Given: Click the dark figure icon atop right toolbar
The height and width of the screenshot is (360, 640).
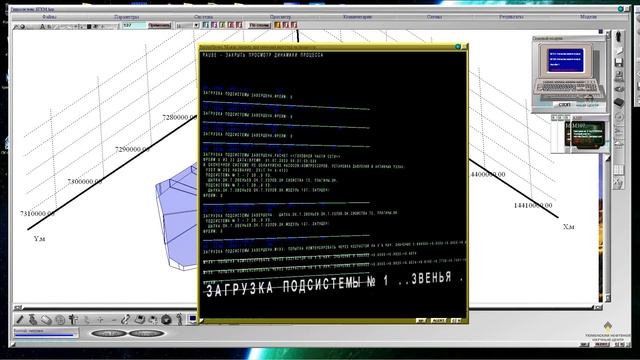Looking at the screenshot, I should 619,36.
